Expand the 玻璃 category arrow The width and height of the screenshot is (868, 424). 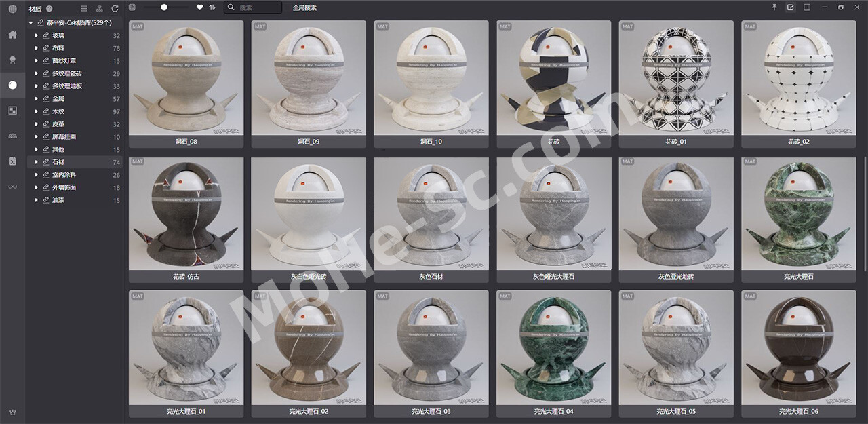click(37, 36)
